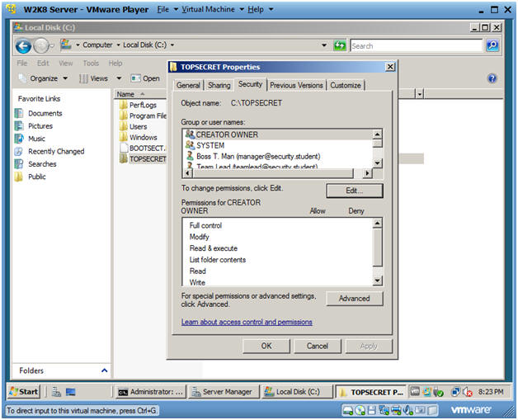Click the green Refresh icon by address bar
518x420 pixels.
click(340, 45)
